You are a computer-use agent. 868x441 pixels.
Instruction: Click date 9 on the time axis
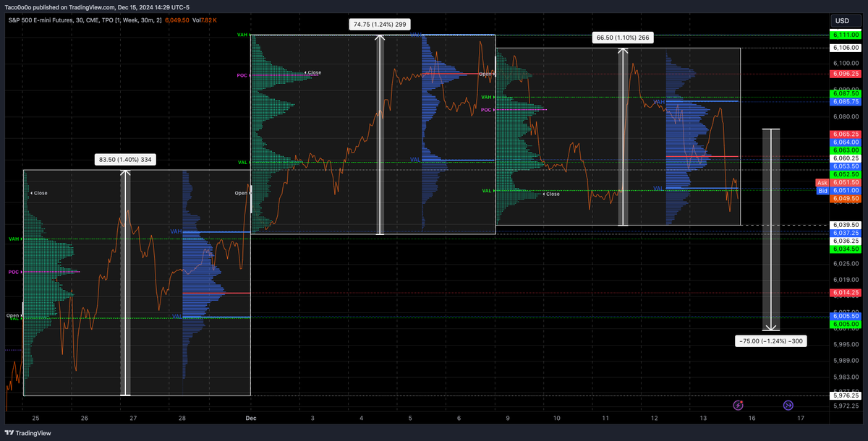tap(509, 418)
